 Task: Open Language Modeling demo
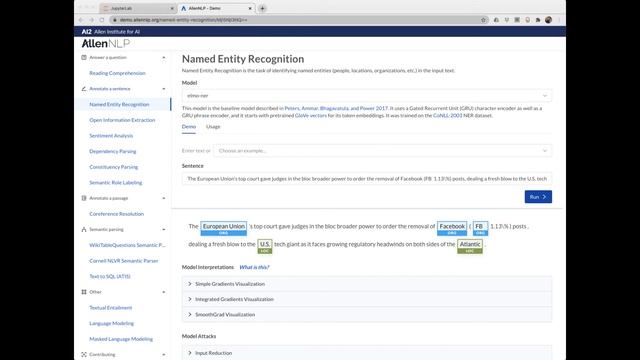point(111,323)
